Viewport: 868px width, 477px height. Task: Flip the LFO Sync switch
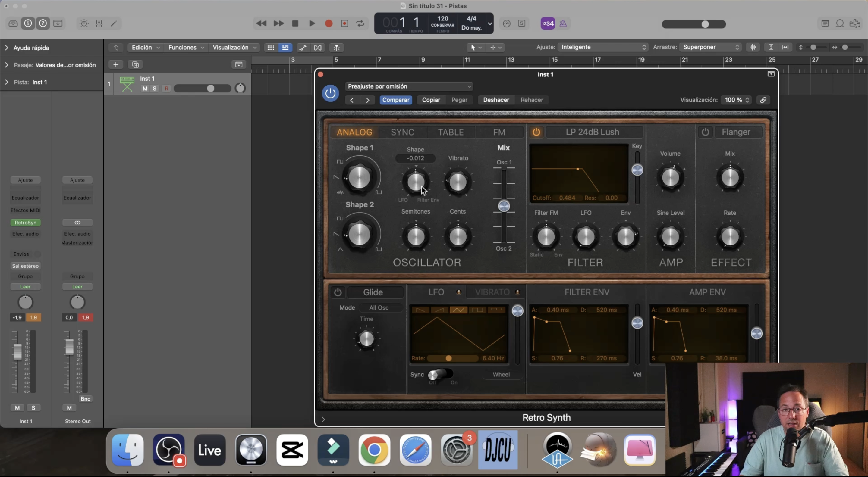[440, 374]
